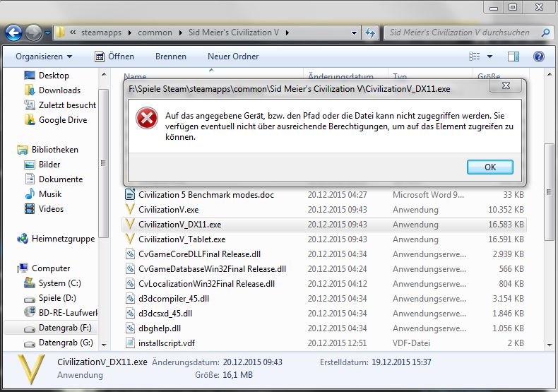Click icon of CvGameDatabaseWin32Final Release.dll

click(x=130, y=269)
